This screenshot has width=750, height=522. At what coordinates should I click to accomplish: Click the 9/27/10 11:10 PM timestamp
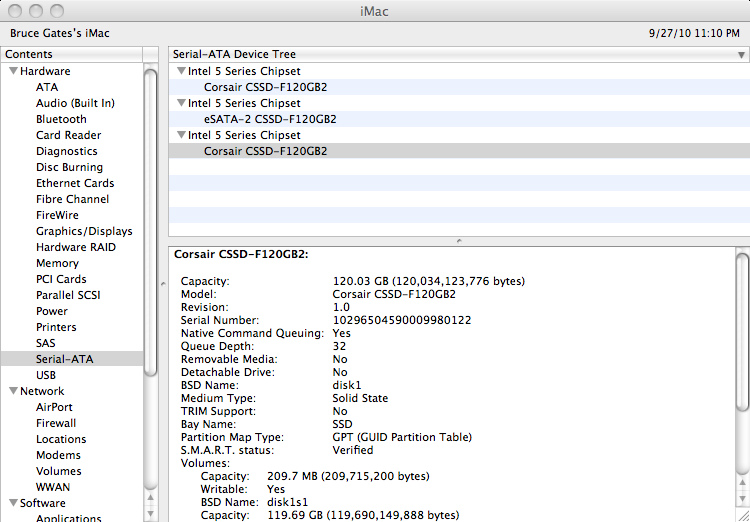click(x=694, y=33)
